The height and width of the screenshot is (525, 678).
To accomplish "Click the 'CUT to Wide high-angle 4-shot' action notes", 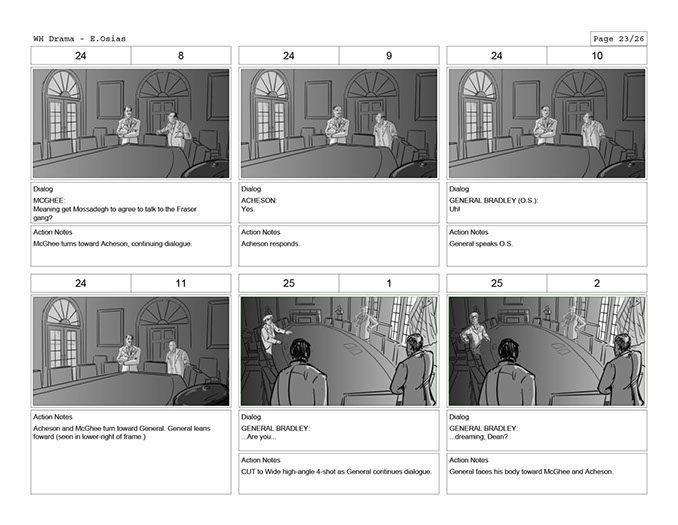I will (x=339, y=474).
